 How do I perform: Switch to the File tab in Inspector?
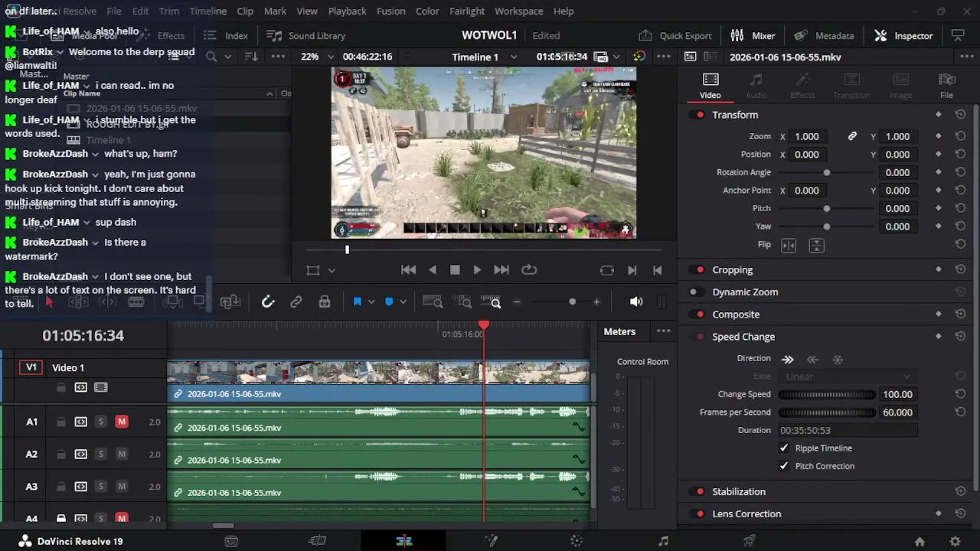click(946, 86)
